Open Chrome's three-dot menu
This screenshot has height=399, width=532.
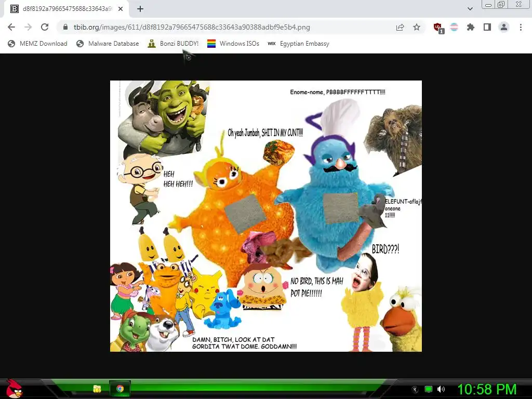(x=521, y=27)
